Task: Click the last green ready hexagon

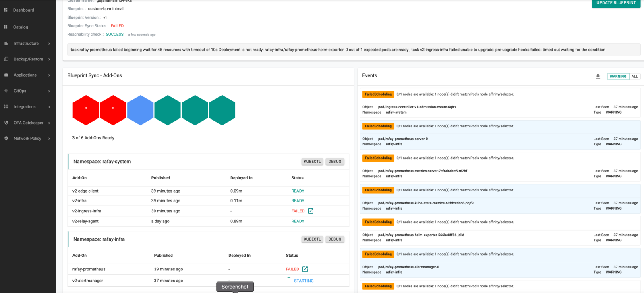Action: pyautogui.click(x=222, y=110)
